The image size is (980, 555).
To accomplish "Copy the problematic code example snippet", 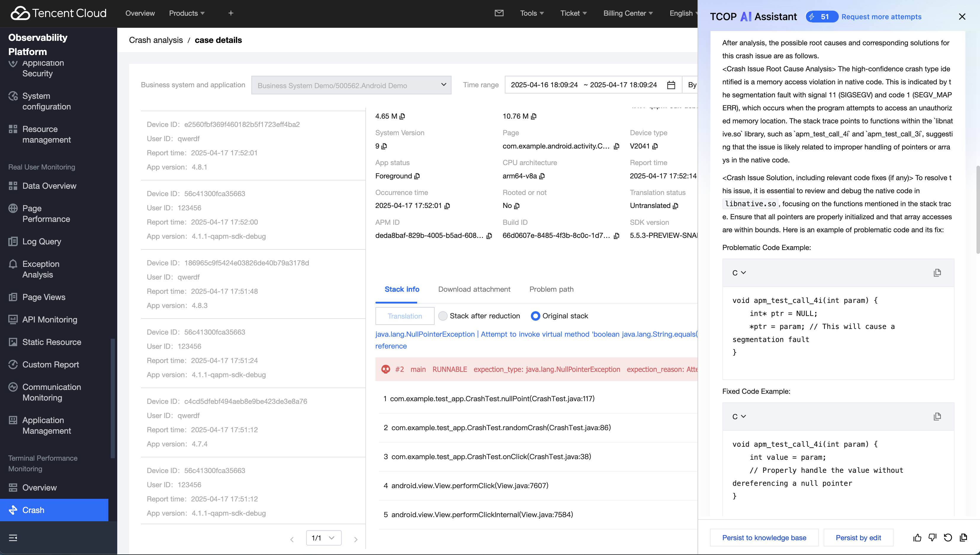I will (x=937, y=272).
